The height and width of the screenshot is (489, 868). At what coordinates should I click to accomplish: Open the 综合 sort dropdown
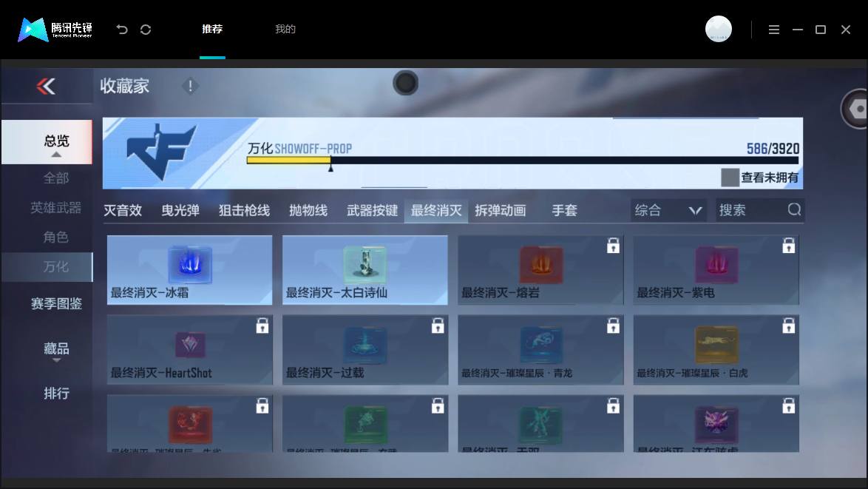[668, 210]
